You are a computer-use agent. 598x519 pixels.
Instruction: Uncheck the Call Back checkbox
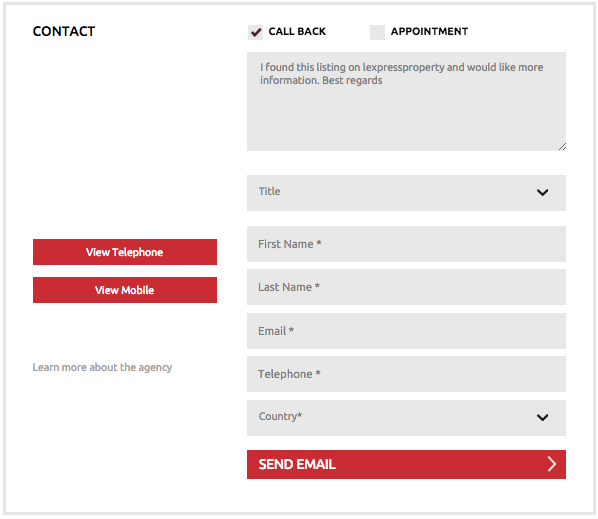(255, 32)
